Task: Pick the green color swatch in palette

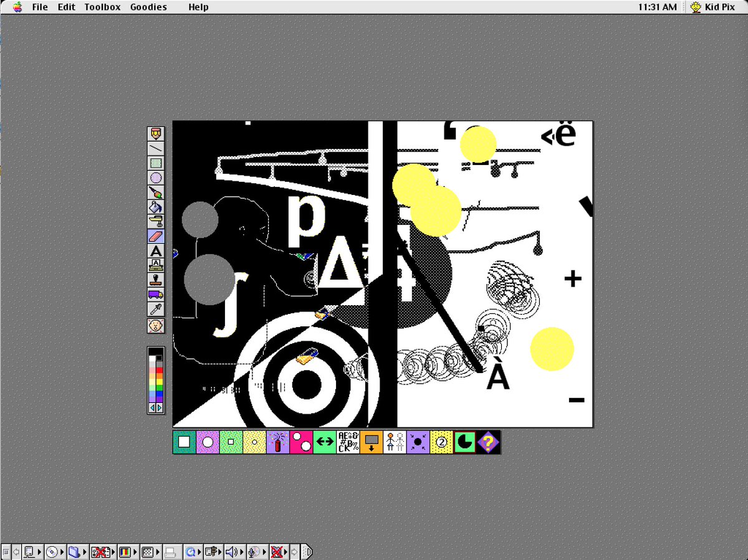Action: tap(160, 388)
